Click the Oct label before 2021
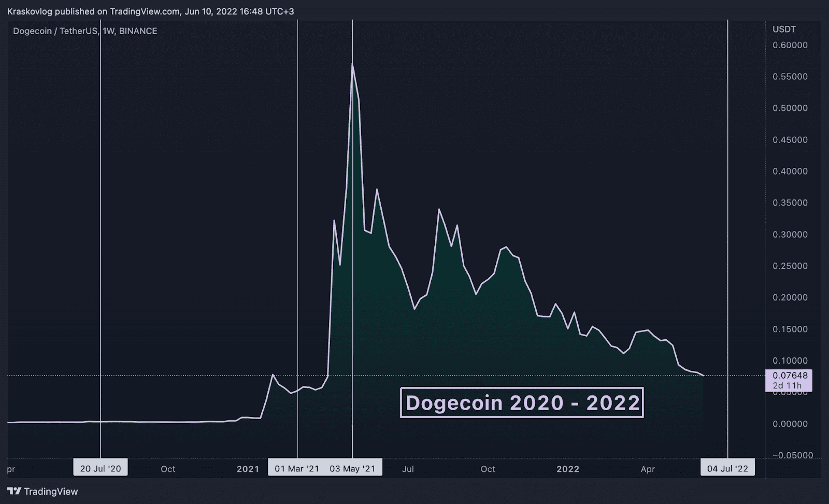The height and width of the screenshot is (504, 829). (x=168, y=469)
